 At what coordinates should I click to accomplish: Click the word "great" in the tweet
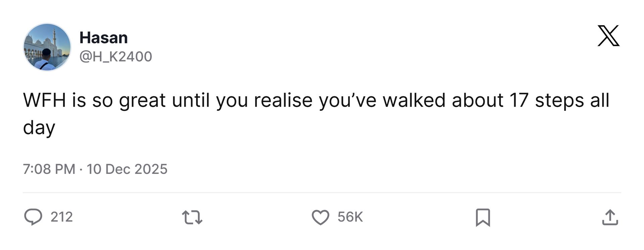coord(142,100)
